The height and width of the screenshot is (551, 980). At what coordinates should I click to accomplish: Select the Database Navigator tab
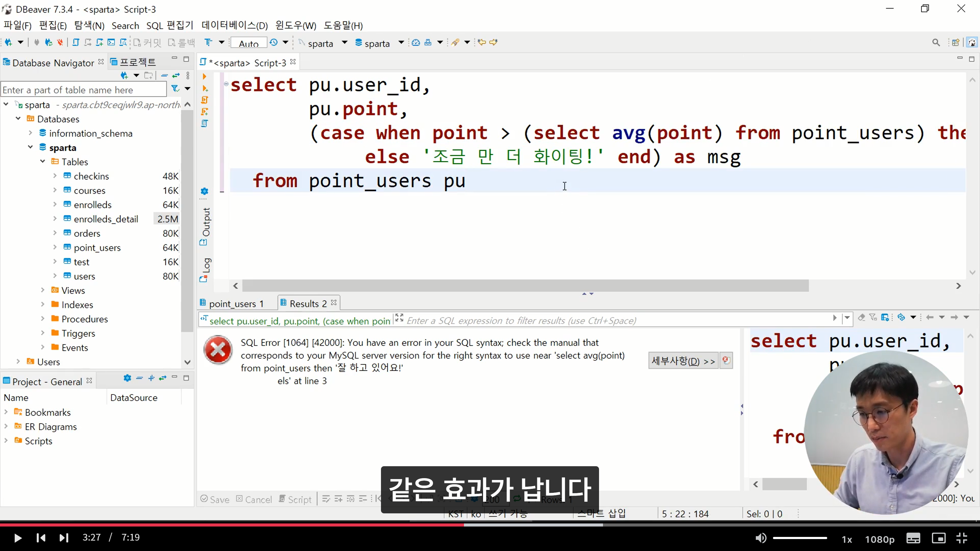coord(53,63)
